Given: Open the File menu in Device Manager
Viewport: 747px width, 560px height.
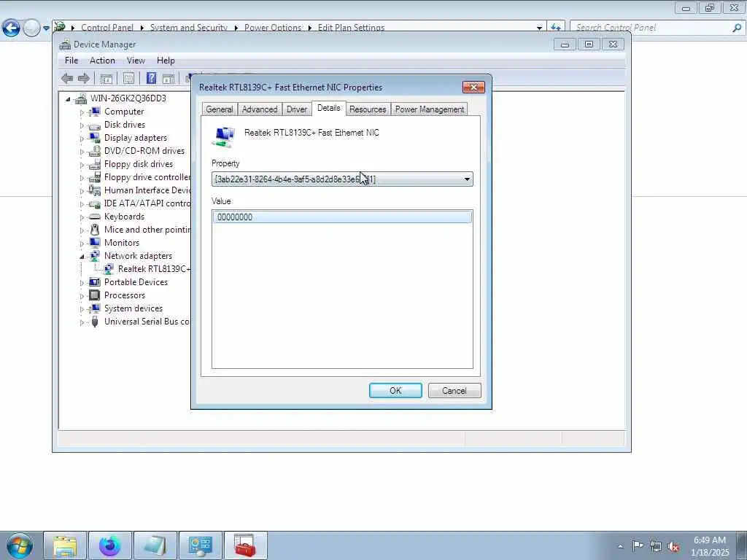Looking at the screenshot, I should tap(71, 61).
